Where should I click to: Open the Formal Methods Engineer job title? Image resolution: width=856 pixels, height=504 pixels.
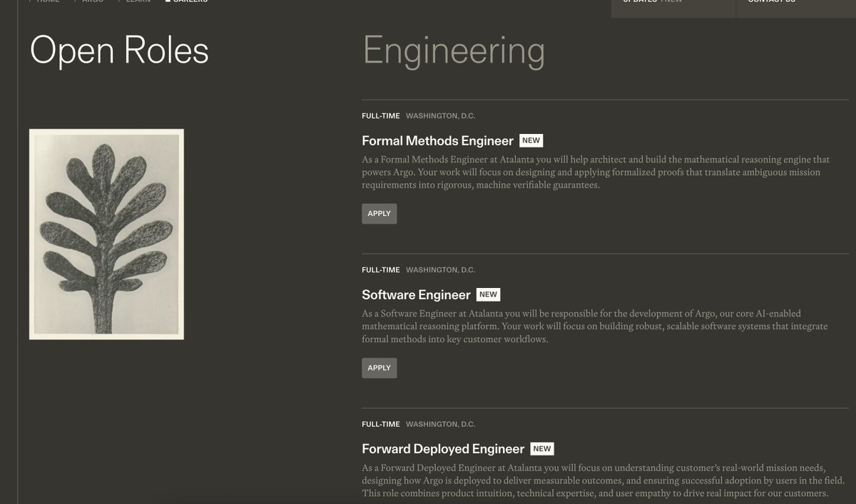coord(437,140)
